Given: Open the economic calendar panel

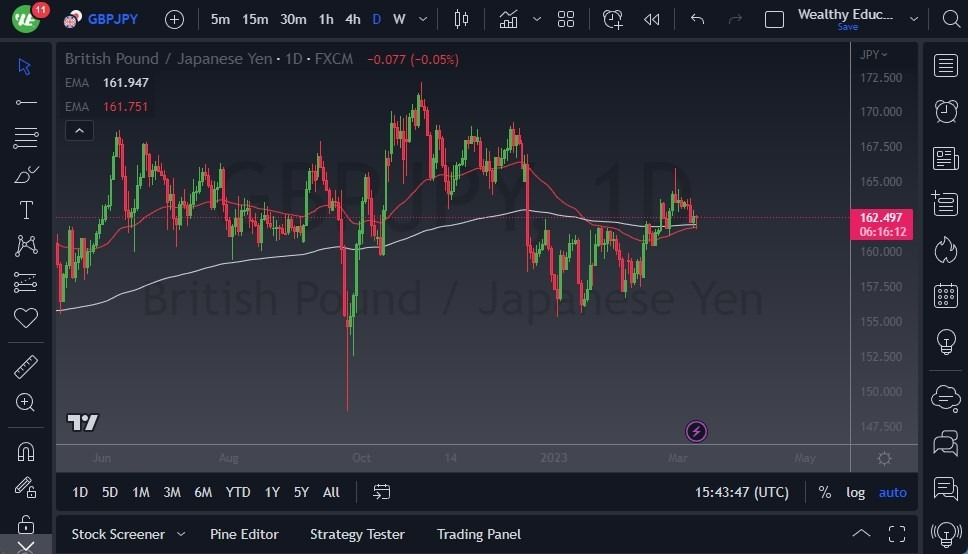Looking at the screenshot, I should [x=945, y=295].
